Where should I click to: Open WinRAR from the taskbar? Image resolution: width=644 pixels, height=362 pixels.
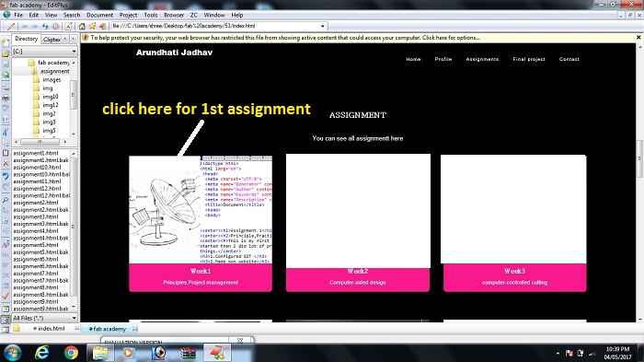click(x=189, y=353)
